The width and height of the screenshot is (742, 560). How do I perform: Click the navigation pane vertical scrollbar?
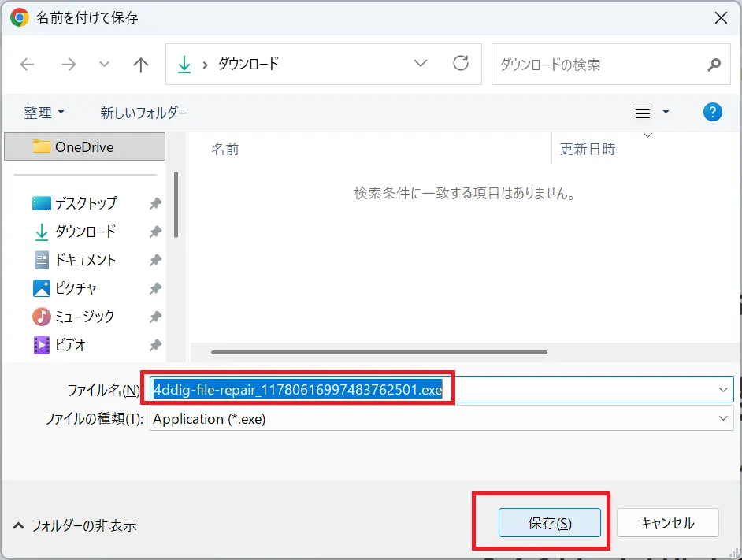click(x=176, y=205)
